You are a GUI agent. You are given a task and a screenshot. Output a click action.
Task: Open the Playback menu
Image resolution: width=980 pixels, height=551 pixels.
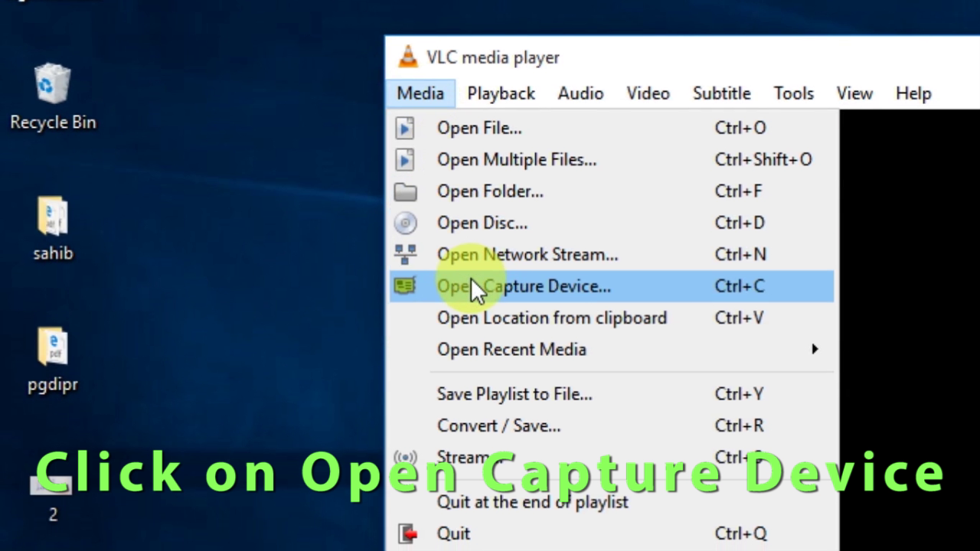pos(501,93)
